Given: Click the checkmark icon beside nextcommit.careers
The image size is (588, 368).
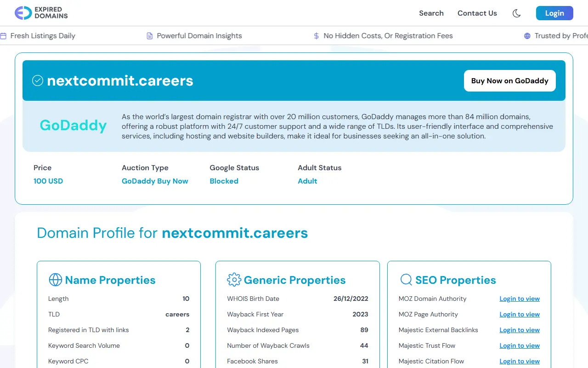Looking at the screenshot, I should (38, 80).
